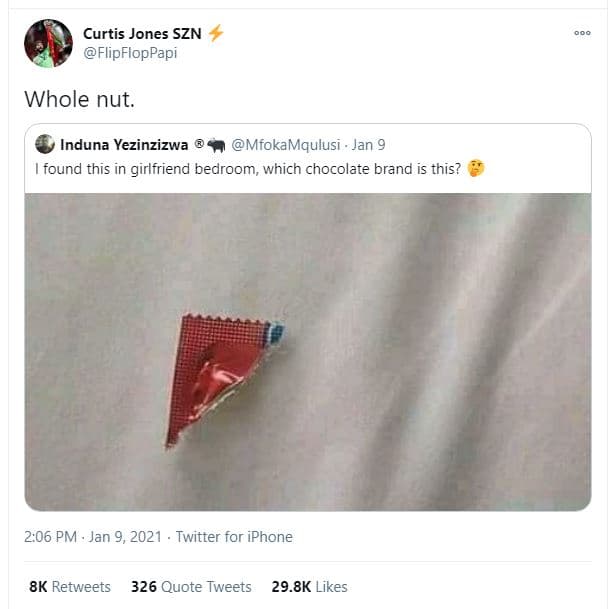Click the quoted tweet's chocolate brand question text
The image size is (616, 609).
(x=248, y=167)
